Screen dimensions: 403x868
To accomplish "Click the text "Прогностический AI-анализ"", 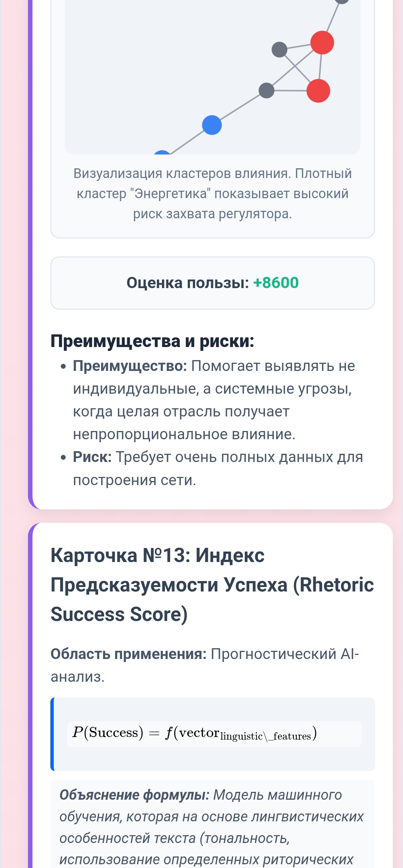I will click(284, 654).
